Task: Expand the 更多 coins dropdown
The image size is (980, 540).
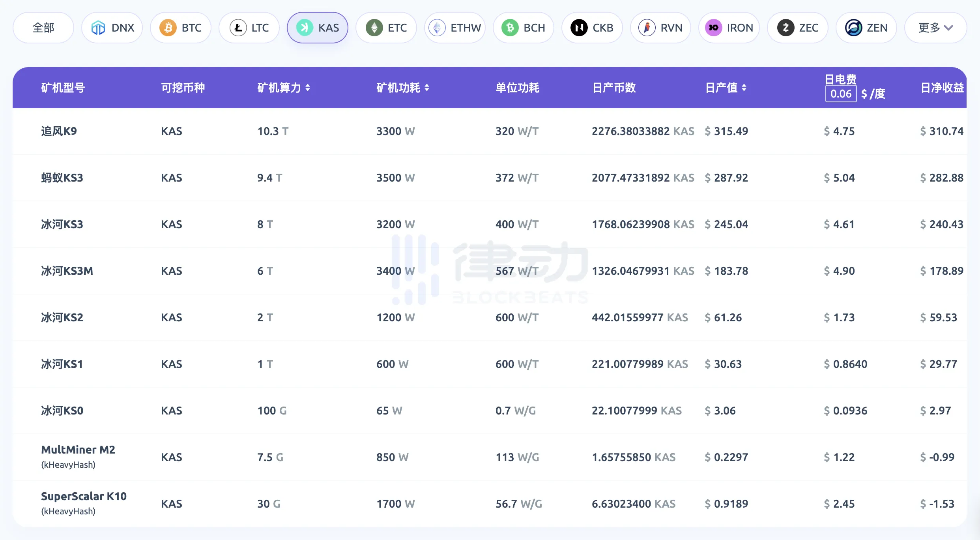Action: pyautogui.click(x=935, y=28)
